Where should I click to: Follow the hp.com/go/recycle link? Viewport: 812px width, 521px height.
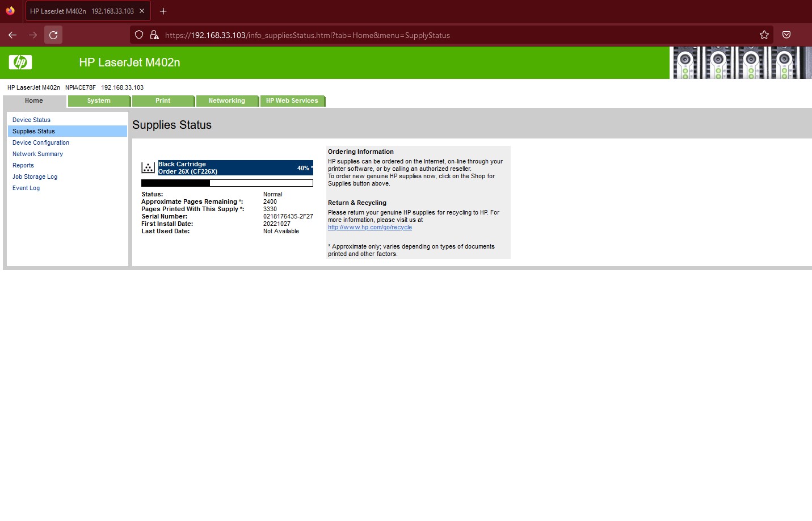pos(370,228)
